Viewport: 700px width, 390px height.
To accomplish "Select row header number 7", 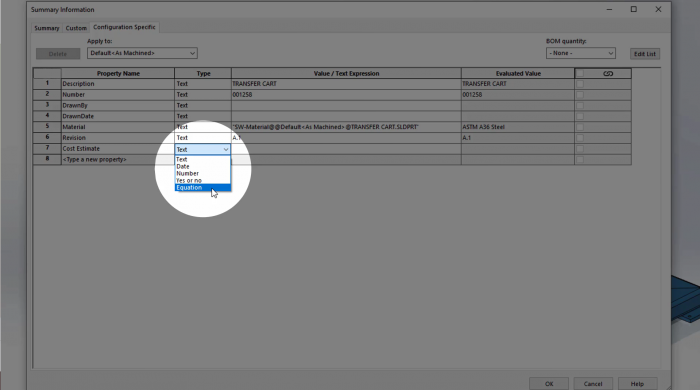I will [47, 148].
